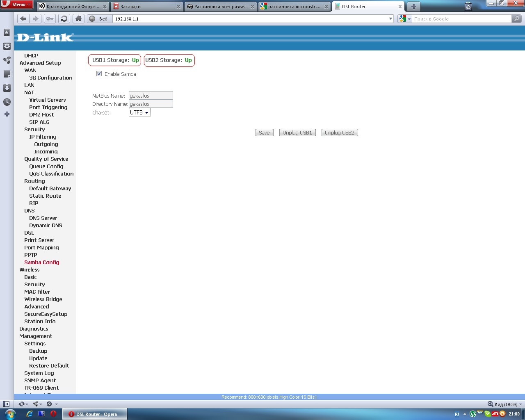Open the System Log link
525x420 pixels.
[x=39, y=373]
